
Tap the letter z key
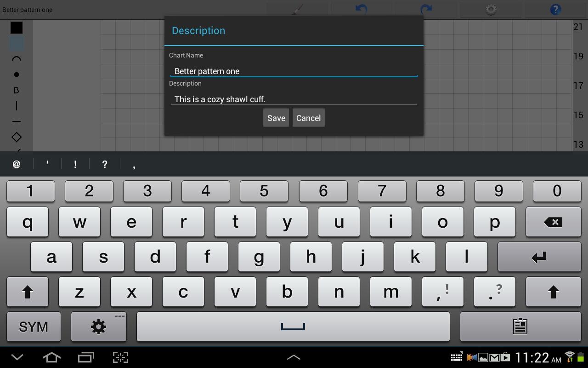click(x=79, y=292)
